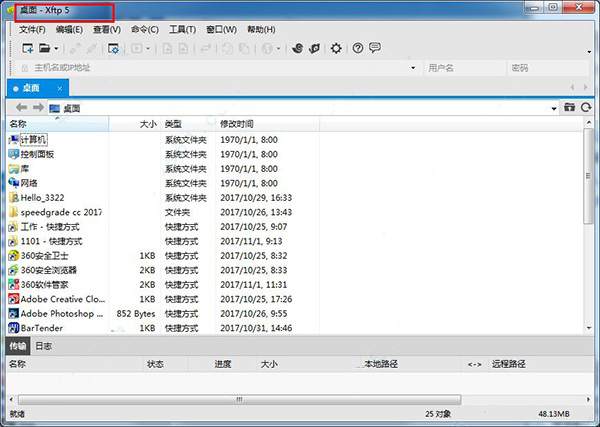600x427 pixels.
Task: Click the new folder icon beside path
Action: 570,108
